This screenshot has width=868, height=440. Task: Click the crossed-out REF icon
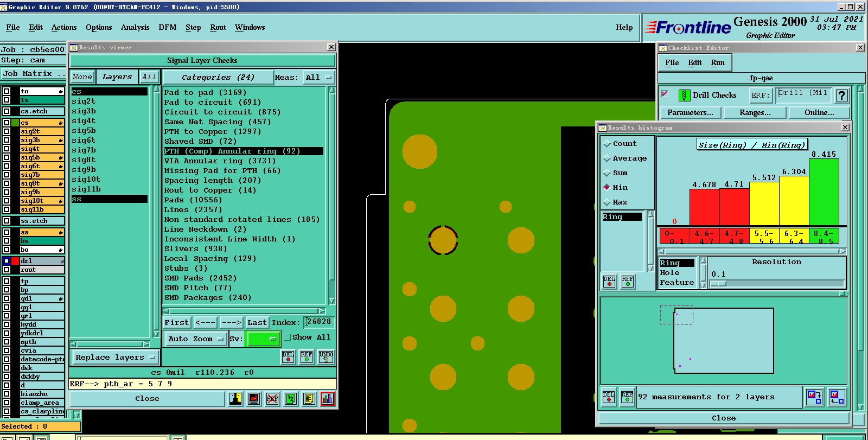pyautogui.click(x=272, y=399)
